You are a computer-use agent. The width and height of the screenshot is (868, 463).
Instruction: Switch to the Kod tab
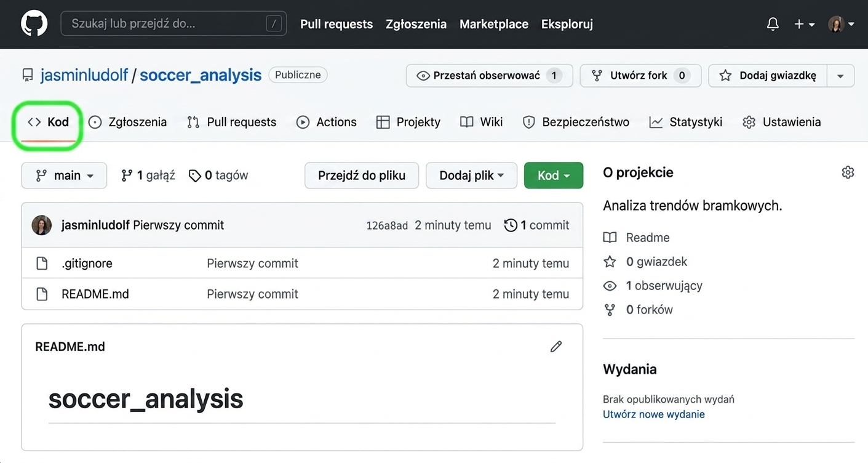[x=48, y=122]
